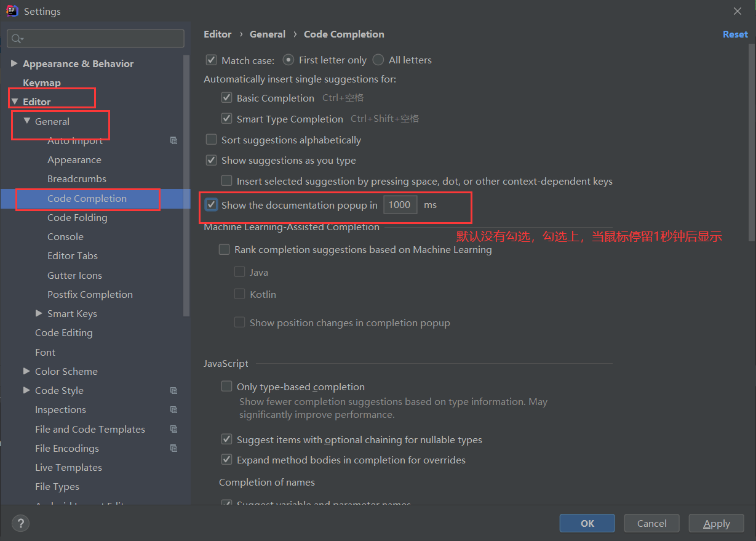Collapse the Editor tree node
Screen dimensions: 756x541
pyautogui.click(x=14, y=102)
